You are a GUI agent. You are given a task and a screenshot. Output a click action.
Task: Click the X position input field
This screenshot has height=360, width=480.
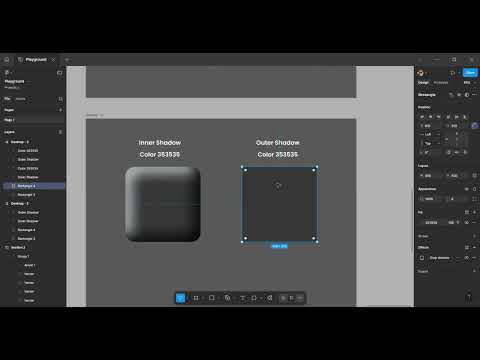click(x=430, y=126)
